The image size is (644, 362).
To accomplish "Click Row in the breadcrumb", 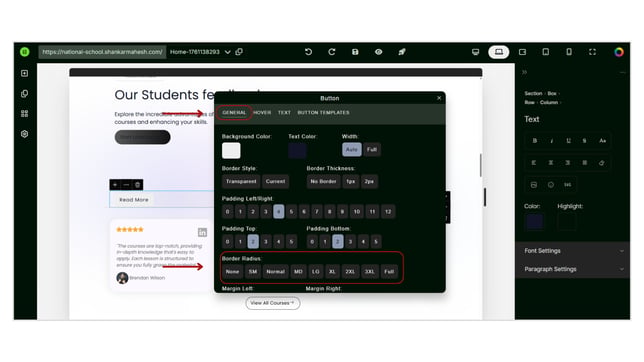I will tap(529, 102).
